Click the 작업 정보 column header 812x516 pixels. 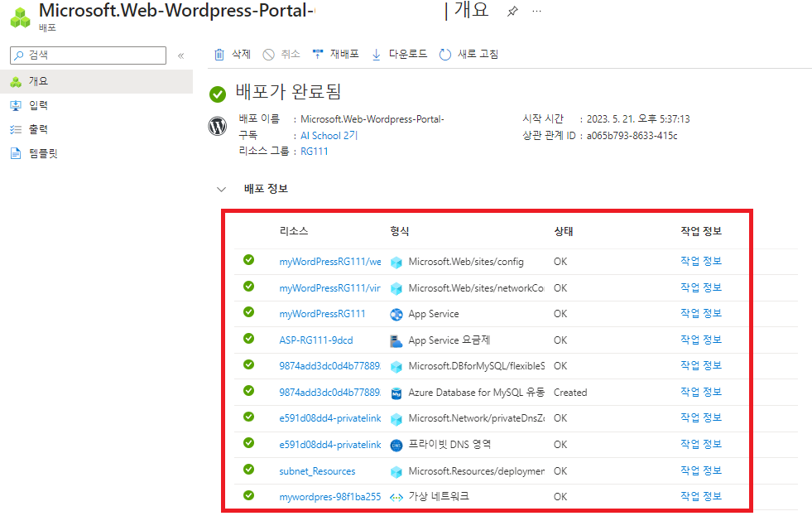700,231
